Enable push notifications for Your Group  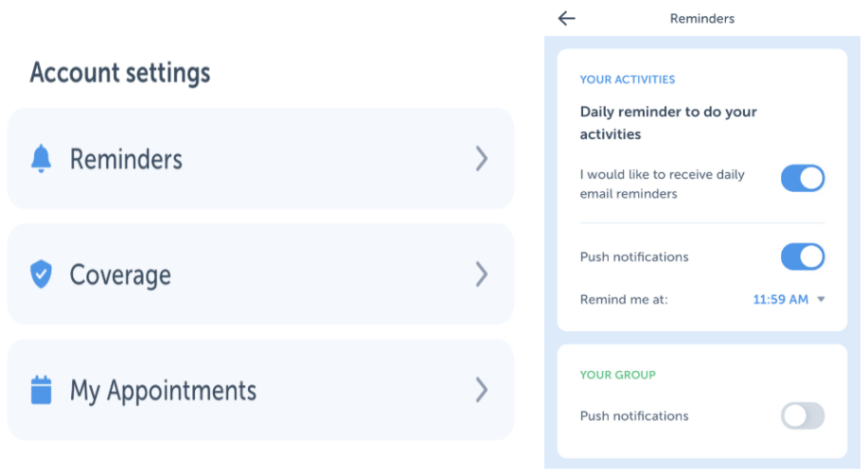click(x=802, y=415)
